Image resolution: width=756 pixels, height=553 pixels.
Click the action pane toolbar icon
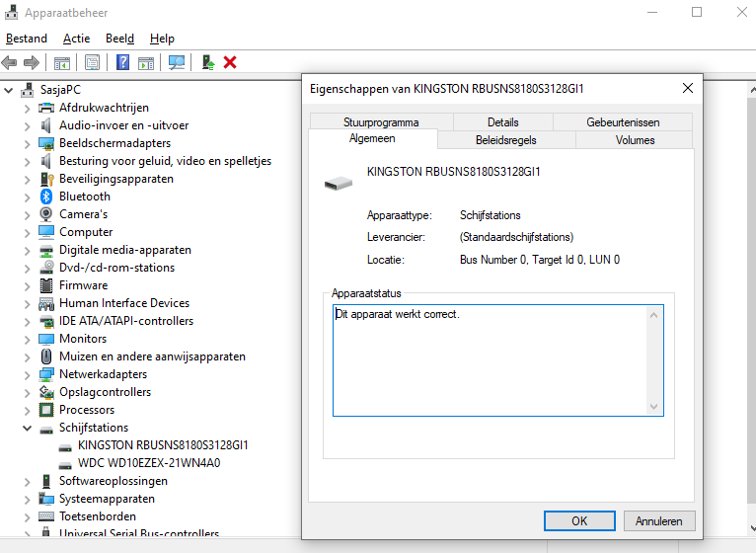tap(146, 62)
